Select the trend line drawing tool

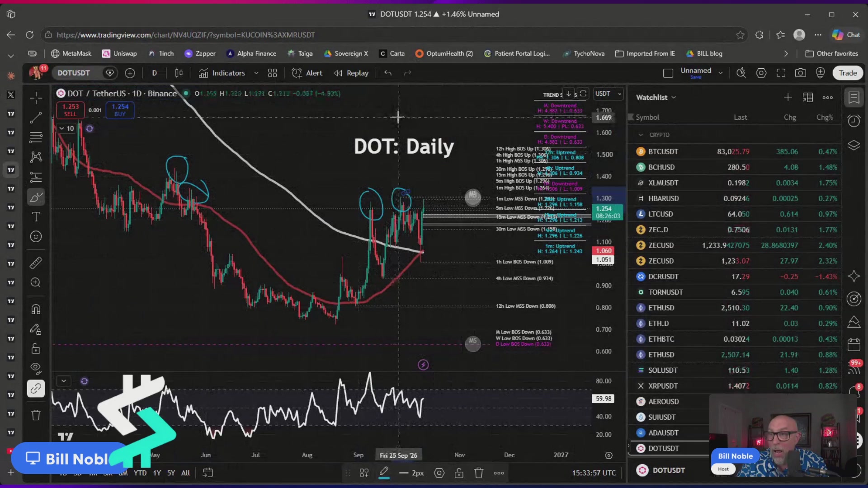click(x=36, y=118)
